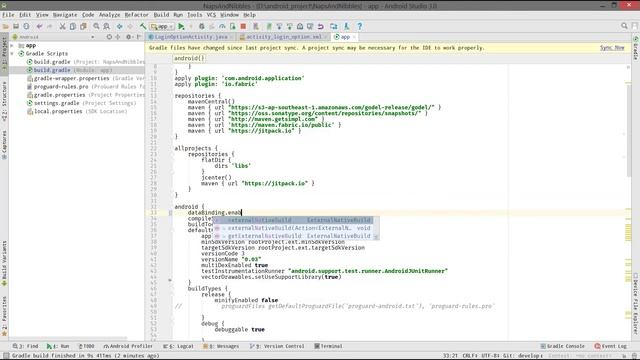Open the Find tool window button
This screenshot has height=360, width=640.
26,346
